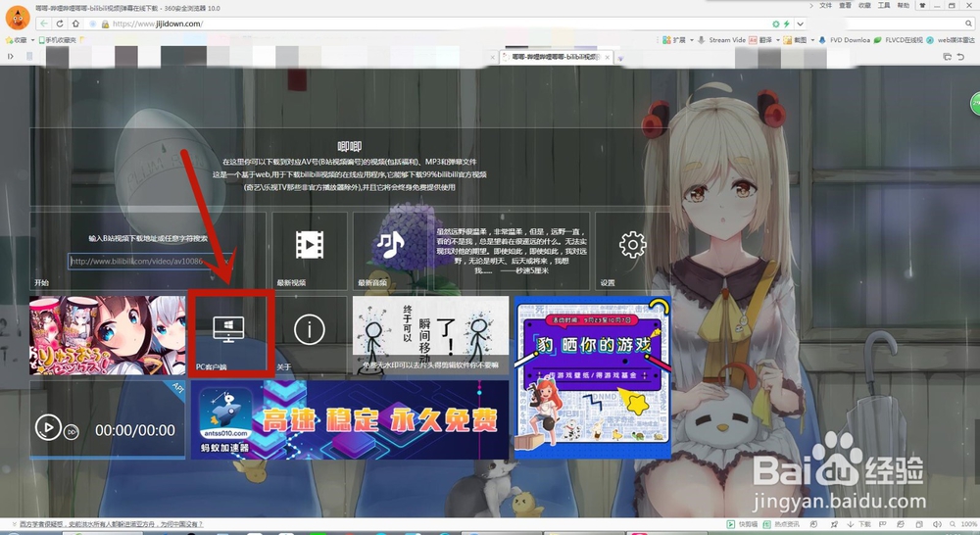This screenshot has width=980, height=535.
Task: Open the 蚂蚁加速器 advertisement banner
Action: coord(350,420)
